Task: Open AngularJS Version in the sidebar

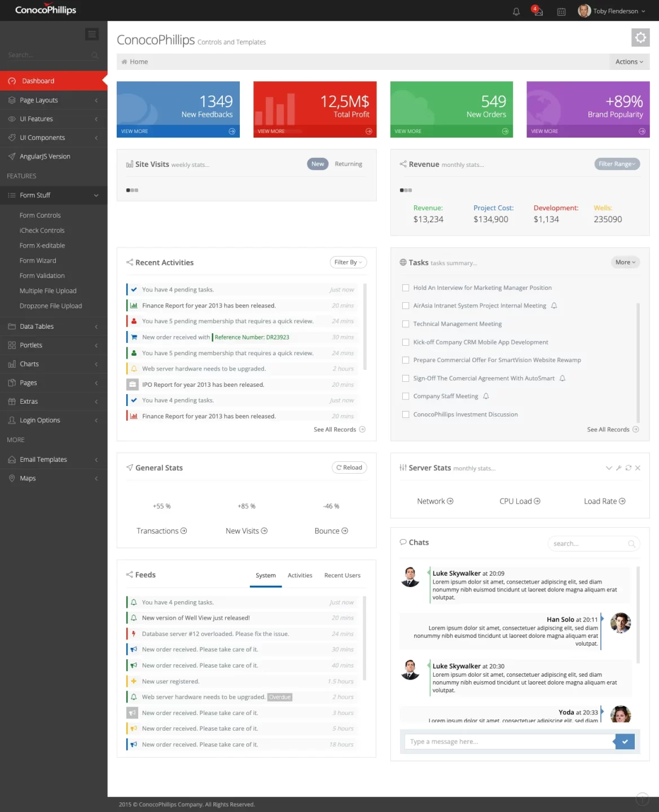Action: coord(54,157)
